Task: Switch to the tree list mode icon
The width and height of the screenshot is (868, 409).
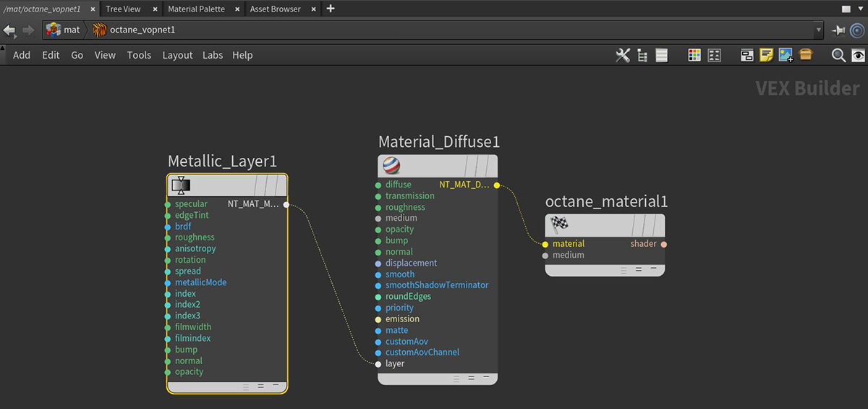Action: tap(642, 55)
